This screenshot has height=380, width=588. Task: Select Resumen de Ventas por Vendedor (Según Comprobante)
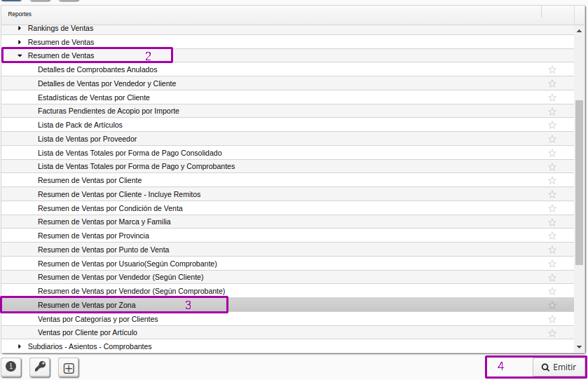(x=287, y=291)
